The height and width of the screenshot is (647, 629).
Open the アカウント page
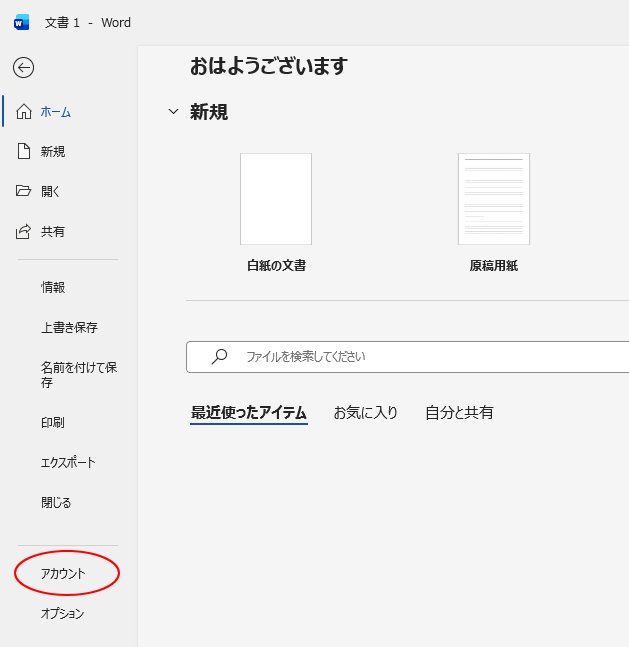(63, 574)
